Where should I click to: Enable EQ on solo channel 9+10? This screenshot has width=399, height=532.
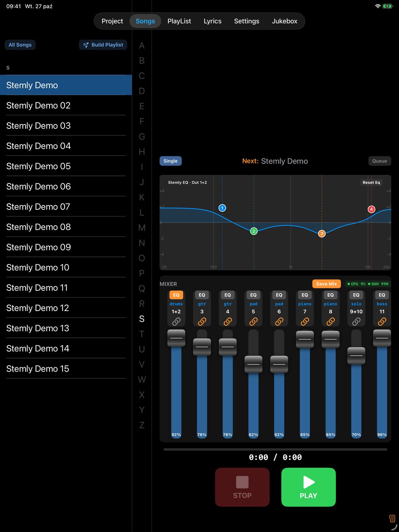(x=356, y=295)
